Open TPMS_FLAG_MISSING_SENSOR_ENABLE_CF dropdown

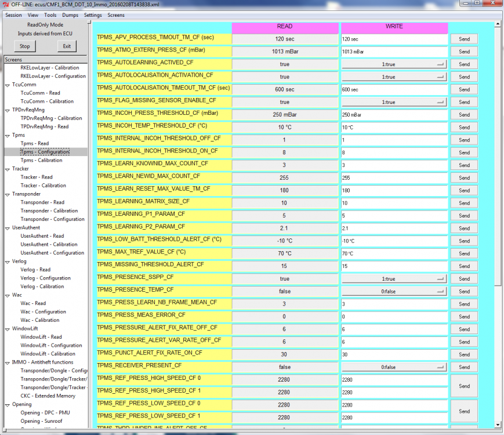click(394, 102)
